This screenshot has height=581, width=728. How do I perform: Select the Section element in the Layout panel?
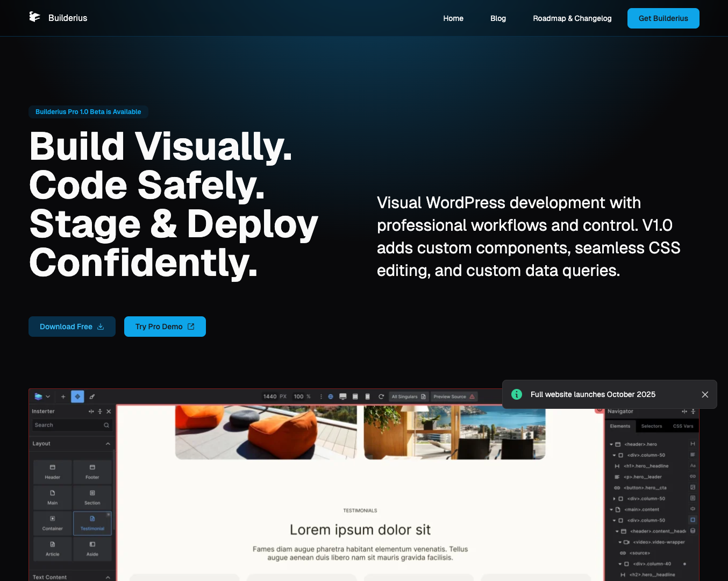92,497
